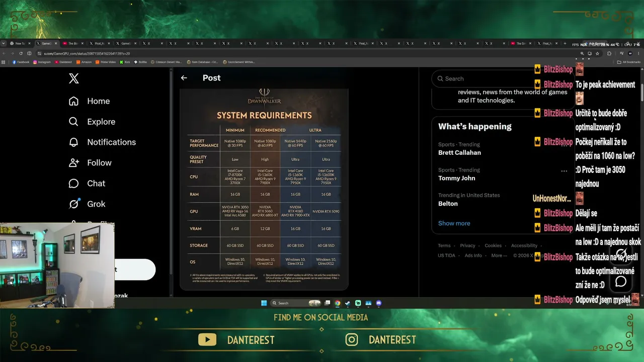The height and width of the screenshot is (362, 644).
Task: Close the New Tab browser tab
Action: [x=30, y=44]
